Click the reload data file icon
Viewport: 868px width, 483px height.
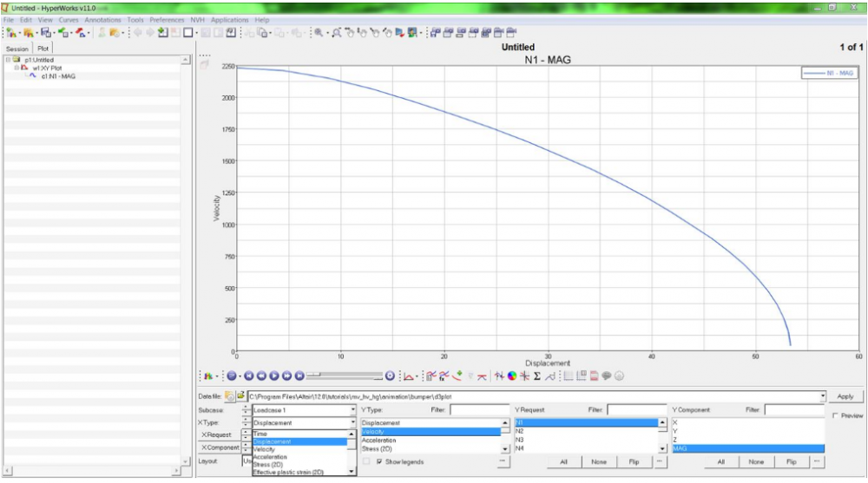[x=229, y=396]
